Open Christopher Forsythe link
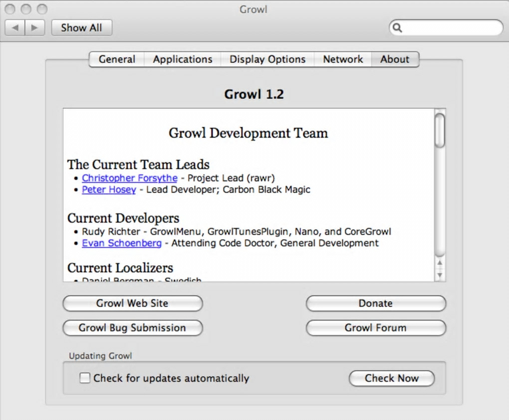The image size is (509, 420). click(130, 178)
